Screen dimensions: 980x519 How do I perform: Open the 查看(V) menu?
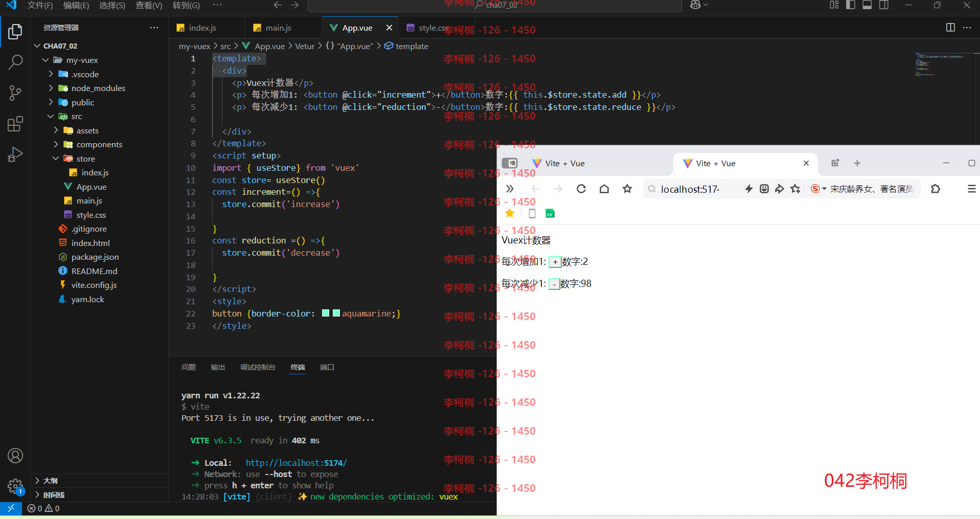149,6
